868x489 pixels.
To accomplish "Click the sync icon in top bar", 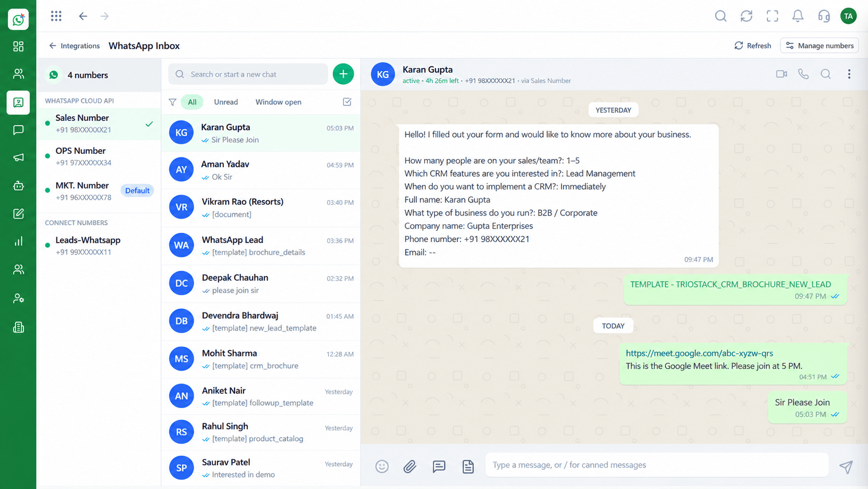I will click(x=747, y=16).
